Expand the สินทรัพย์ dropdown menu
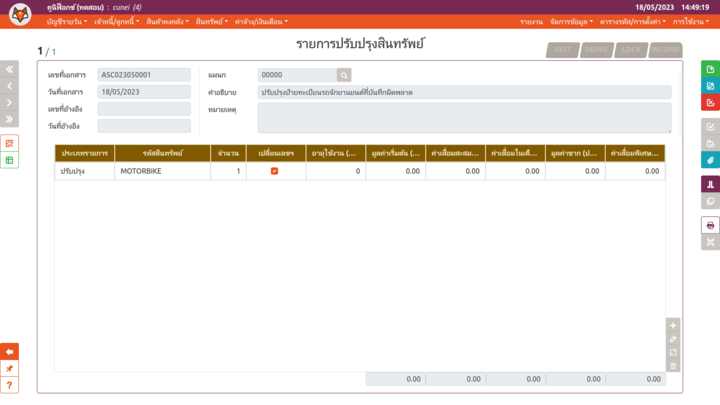The width and height of the screenshot is (720, 405). (212, 22)
